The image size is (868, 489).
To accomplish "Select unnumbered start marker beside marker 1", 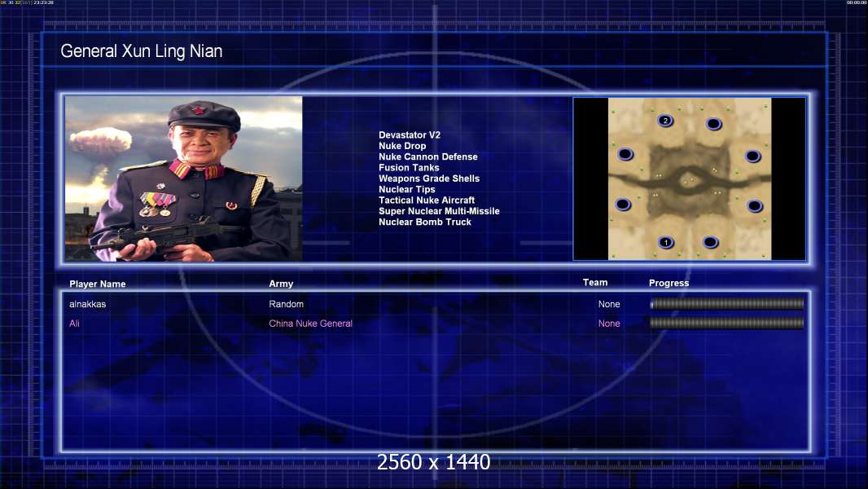I will (x=710, y=242).
